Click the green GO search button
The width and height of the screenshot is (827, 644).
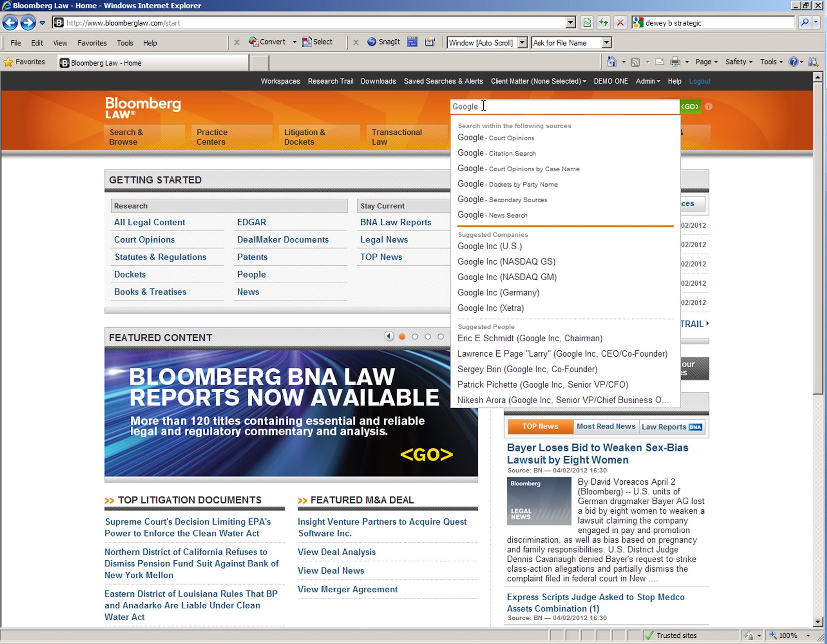tap(690, 106)
